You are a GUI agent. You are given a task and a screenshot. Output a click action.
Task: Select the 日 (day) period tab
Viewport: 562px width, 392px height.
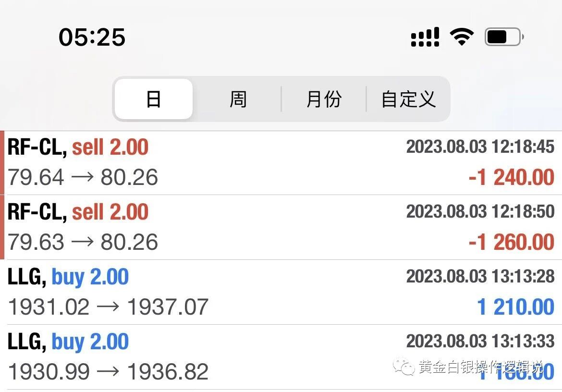click(x=154, y=99)
